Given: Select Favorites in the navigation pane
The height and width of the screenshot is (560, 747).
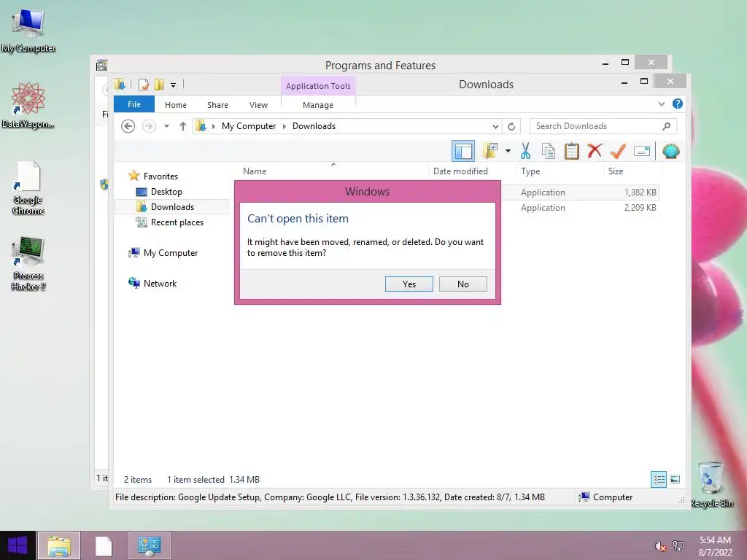Looking at the screenshot, I should point(160,176).
